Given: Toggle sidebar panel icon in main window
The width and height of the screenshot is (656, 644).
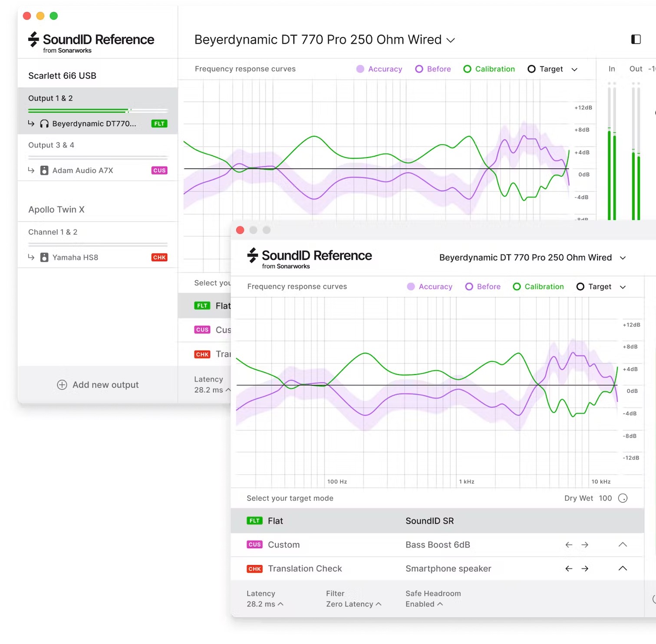Looking at the screenshot, I should click(x=636, y=39).
